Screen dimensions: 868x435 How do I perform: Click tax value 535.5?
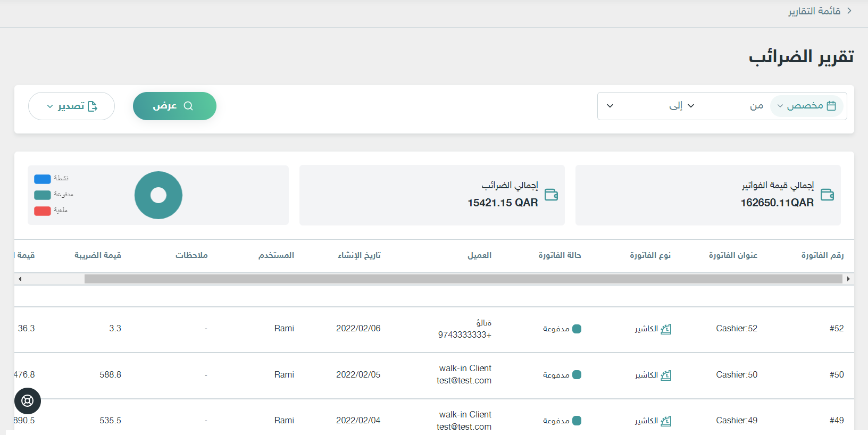[111, 421]
